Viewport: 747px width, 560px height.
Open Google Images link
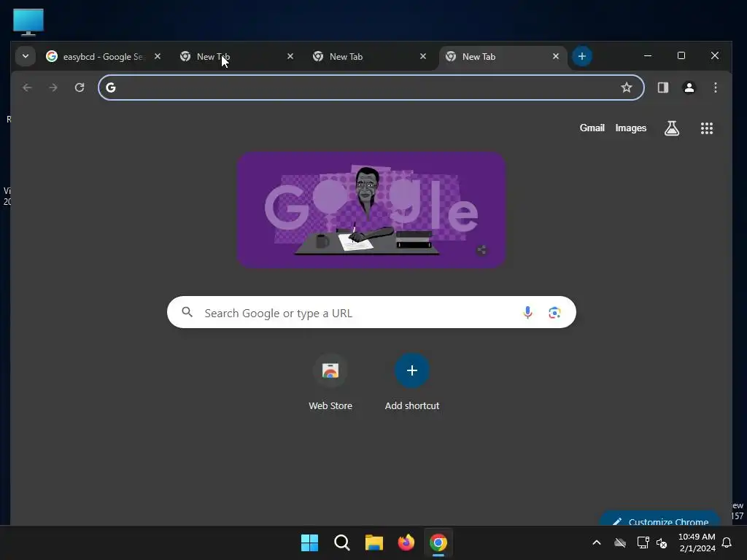(631, 128)
